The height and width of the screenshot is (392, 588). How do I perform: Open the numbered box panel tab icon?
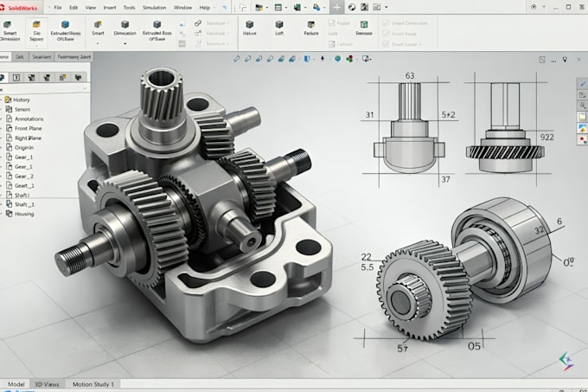pos(16,78)
